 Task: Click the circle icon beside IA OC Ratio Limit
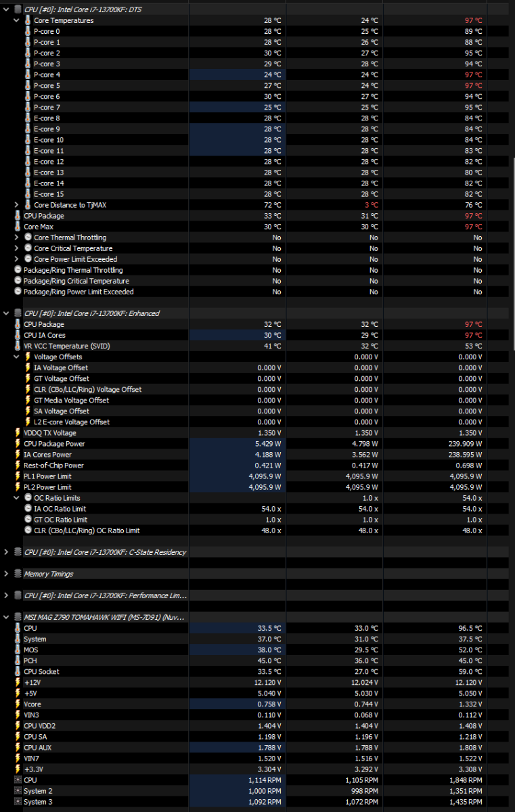tap(28, 508)
